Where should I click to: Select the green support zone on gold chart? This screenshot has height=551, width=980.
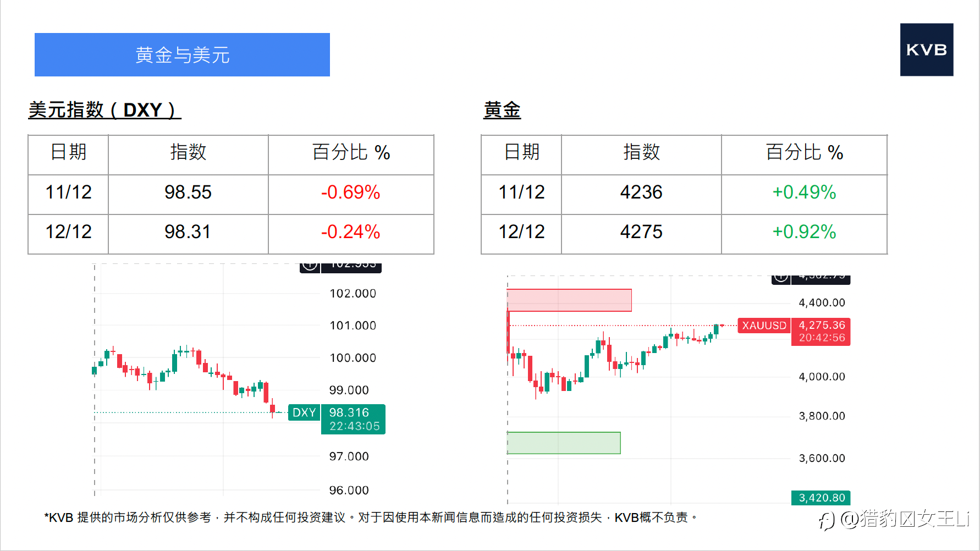pos(564,443)
